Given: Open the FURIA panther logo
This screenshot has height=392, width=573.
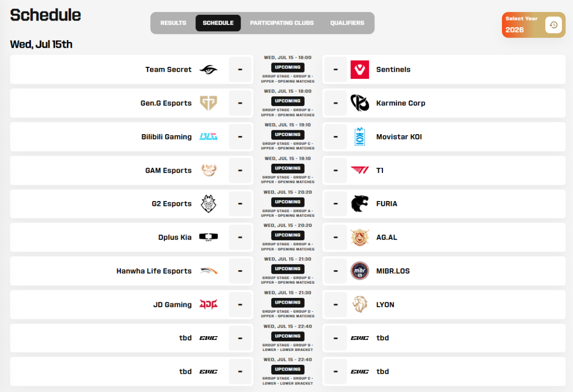Looking at the screenshot, I should point(360,204).
